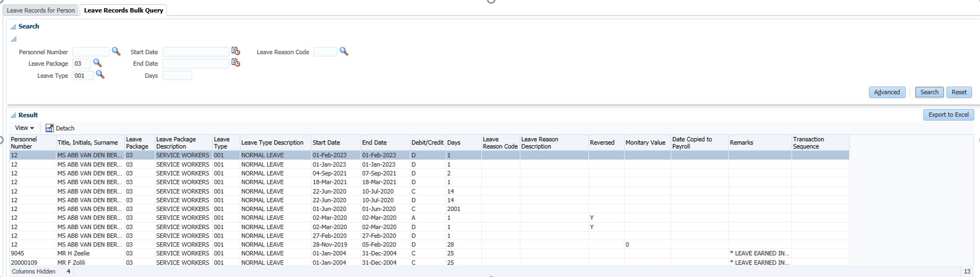
Task: Select Leave Records Bulk Query tab
Action: coord(123,11)
